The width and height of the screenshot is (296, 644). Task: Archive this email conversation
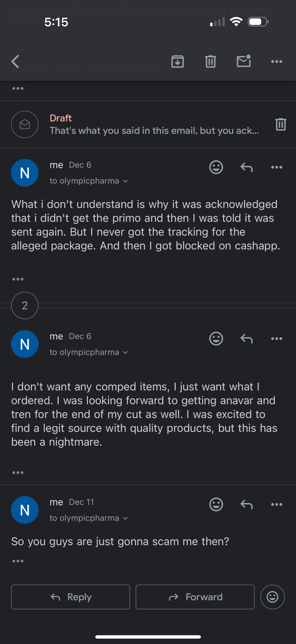tap(177, 62)
